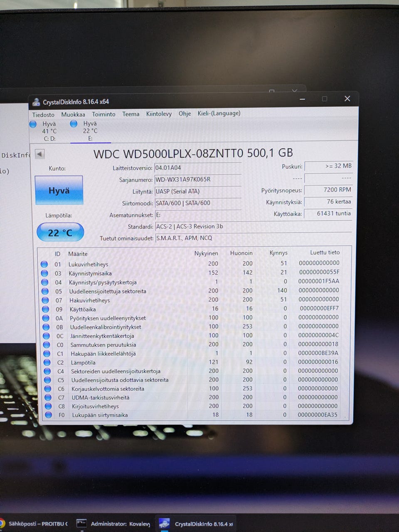
Task: Click the CrystalDiskInfo title bar icon
Action: point(36,102)
